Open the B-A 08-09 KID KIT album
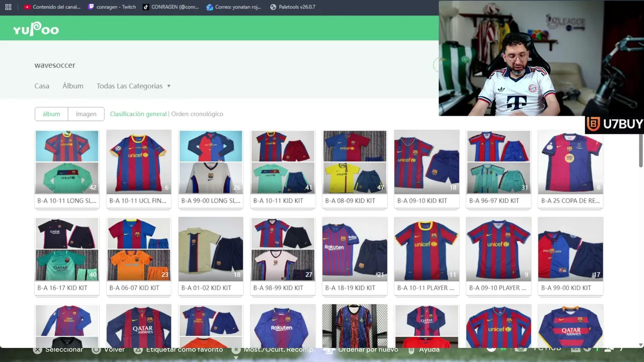 355,169
